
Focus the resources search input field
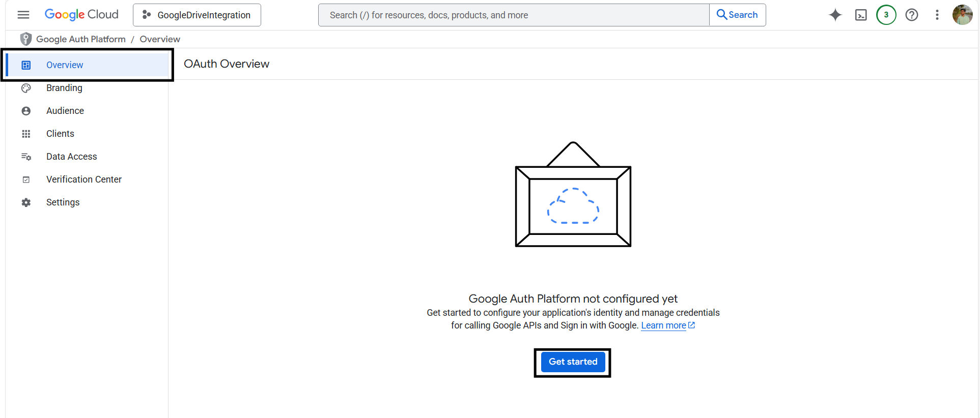[x=513, y=15]
